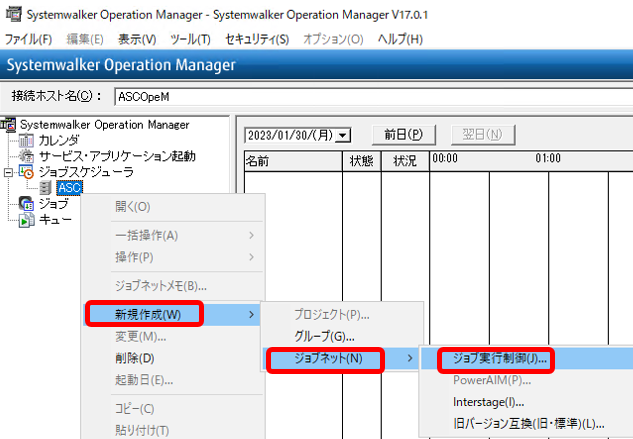
Task: Collapse the ジョブスケジューラ tree node
Action: [8, 172]
